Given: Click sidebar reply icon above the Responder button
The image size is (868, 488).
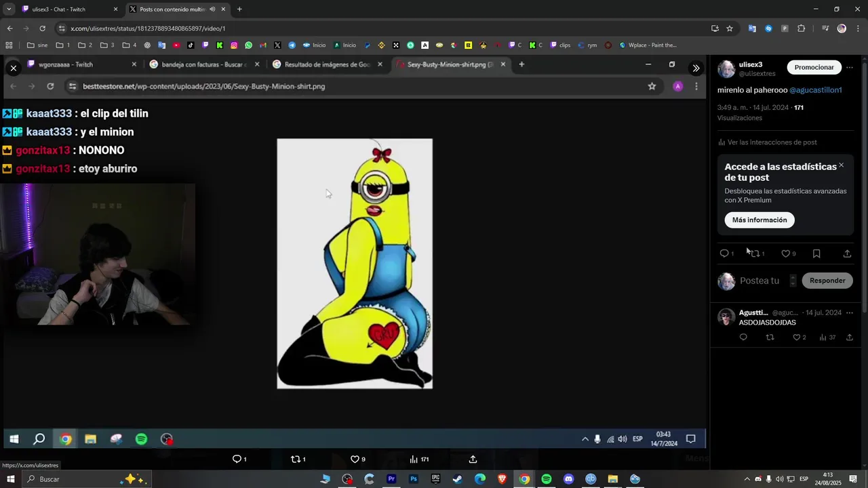Looking at the screenshot, I should tap(724, 253).
